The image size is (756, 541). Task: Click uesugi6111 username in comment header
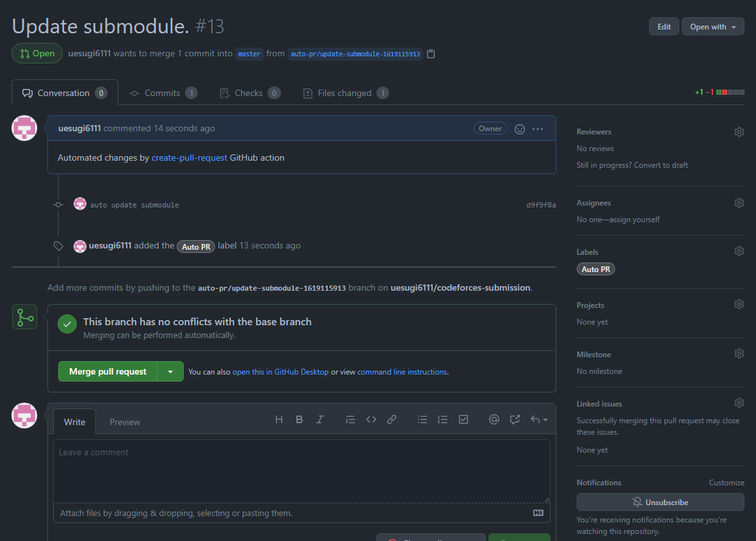click(79, 128)
